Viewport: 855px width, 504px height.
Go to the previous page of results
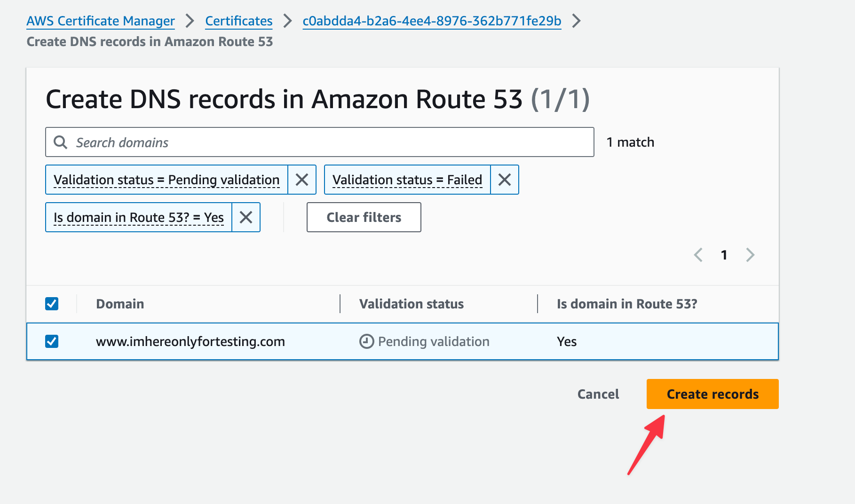tap(698, 255)
